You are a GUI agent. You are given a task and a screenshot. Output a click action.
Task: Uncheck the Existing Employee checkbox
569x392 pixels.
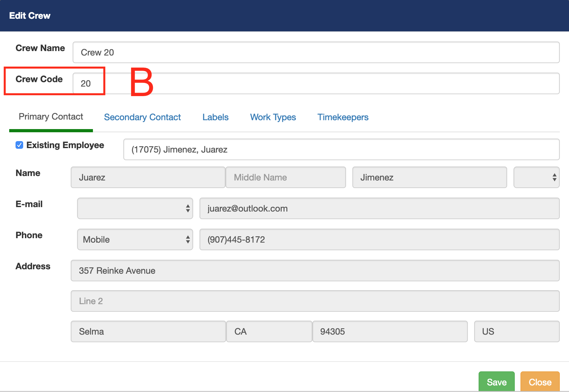(x=19, y=145)
